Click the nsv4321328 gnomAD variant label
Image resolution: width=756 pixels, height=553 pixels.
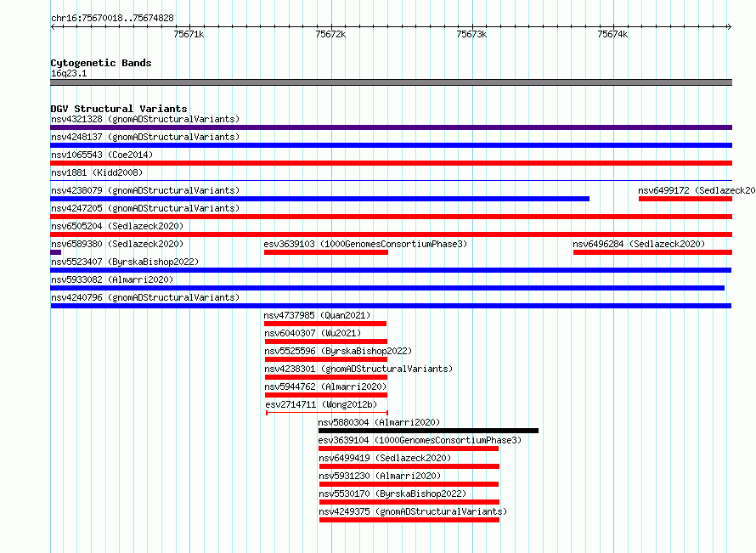(x=145, y=119)
